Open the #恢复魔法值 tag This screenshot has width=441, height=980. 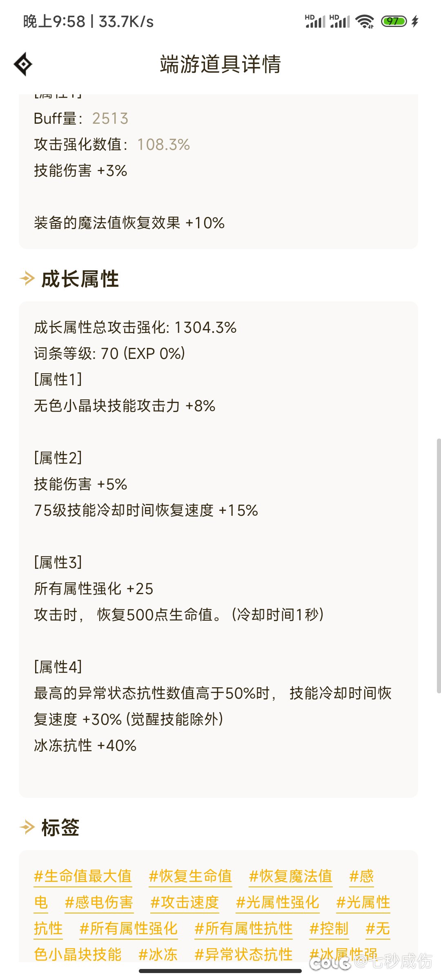pyautogui.click(x=291, y=876)
